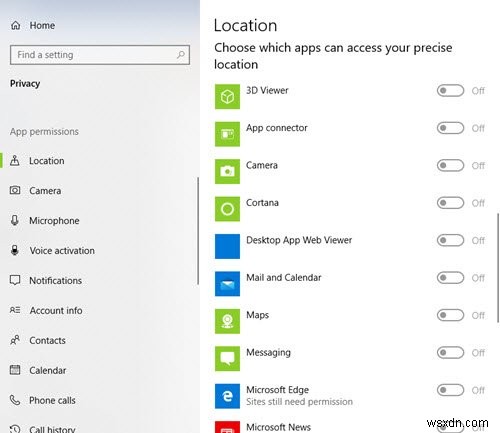This screenshot has width=500, height=433.
Task: Turn on Cortana location toggle
Action: pos(450,203)
